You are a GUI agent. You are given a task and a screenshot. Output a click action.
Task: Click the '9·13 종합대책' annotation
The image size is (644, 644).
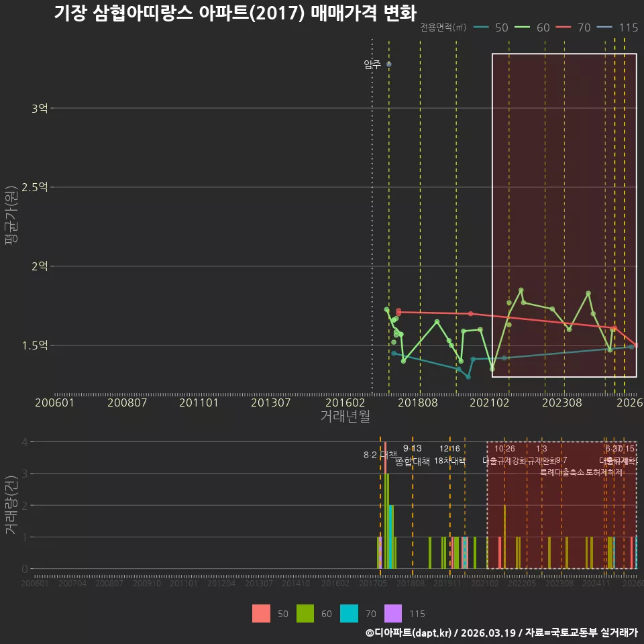pos(413,455)
